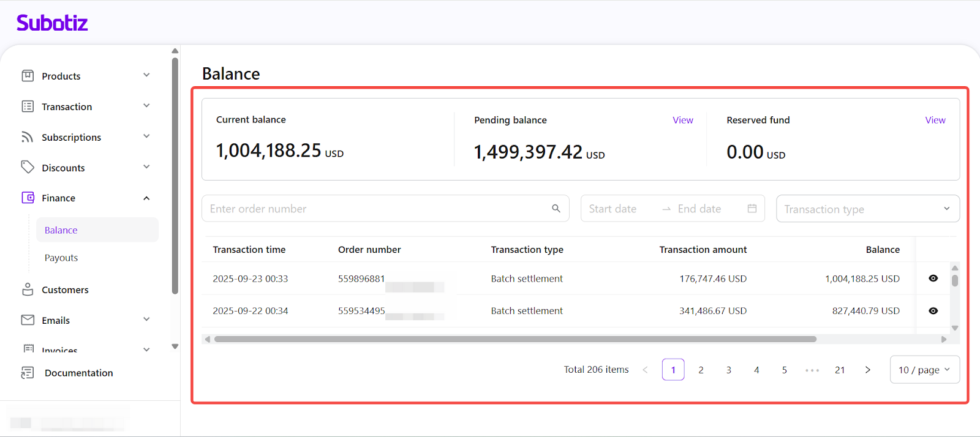
Task: Go to page 21 of results
Action: [x=840, y=370]
